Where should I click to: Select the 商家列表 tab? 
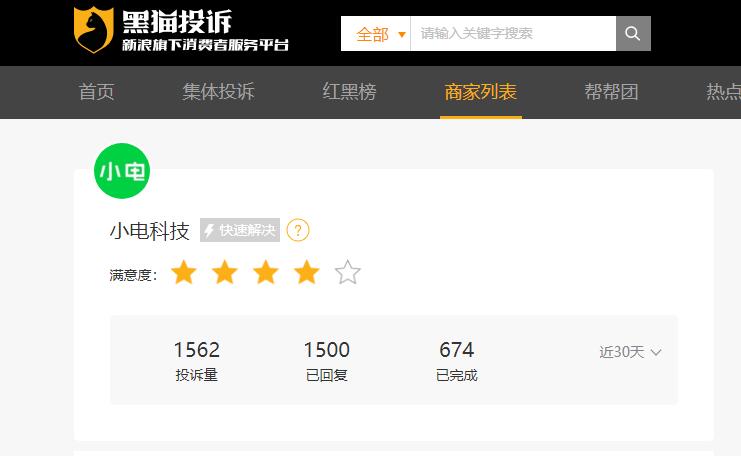[x=481, y=92]
